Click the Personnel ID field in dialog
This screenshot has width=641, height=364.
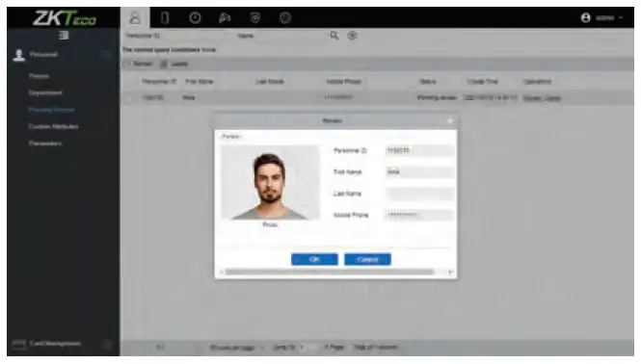[419, 151]
